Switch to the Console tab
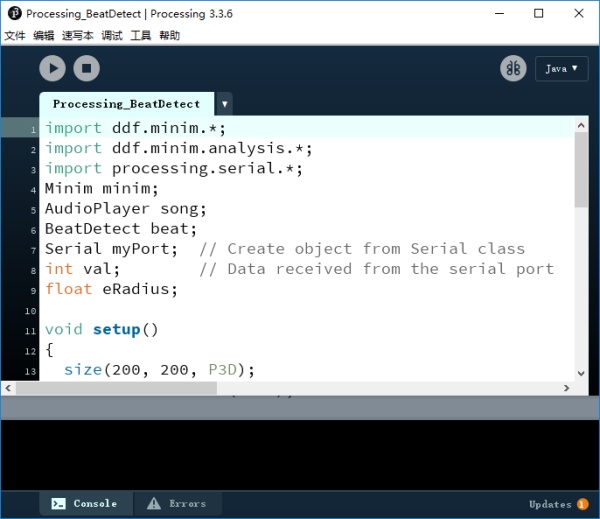The width and height of the screenshot is (600, 519). tap(86, 504)
